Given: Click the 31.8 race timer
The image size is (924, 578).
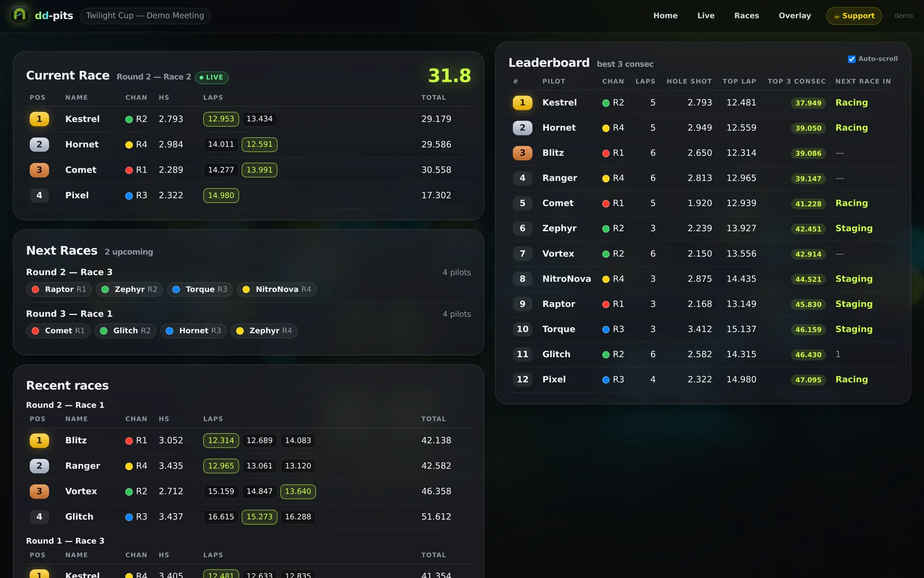Looking at the screenshot, I should click(x=449, y=76).
